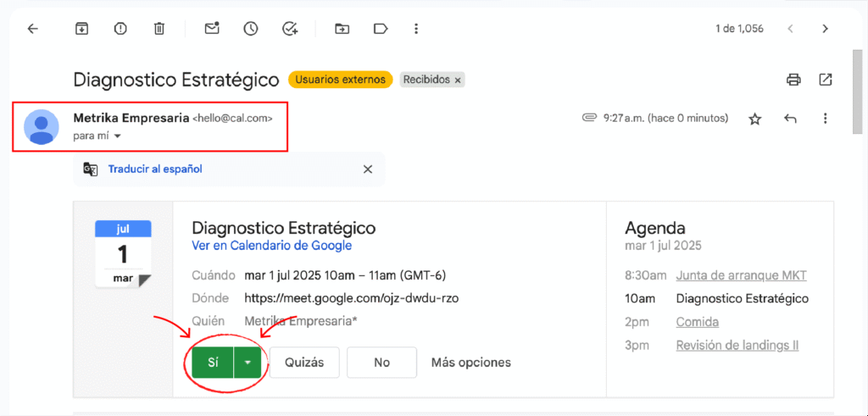The width and height of the screenshot is (868, 416).
Task: Expand recipient details next to 'para mí'
Action: tap(117, 136)
